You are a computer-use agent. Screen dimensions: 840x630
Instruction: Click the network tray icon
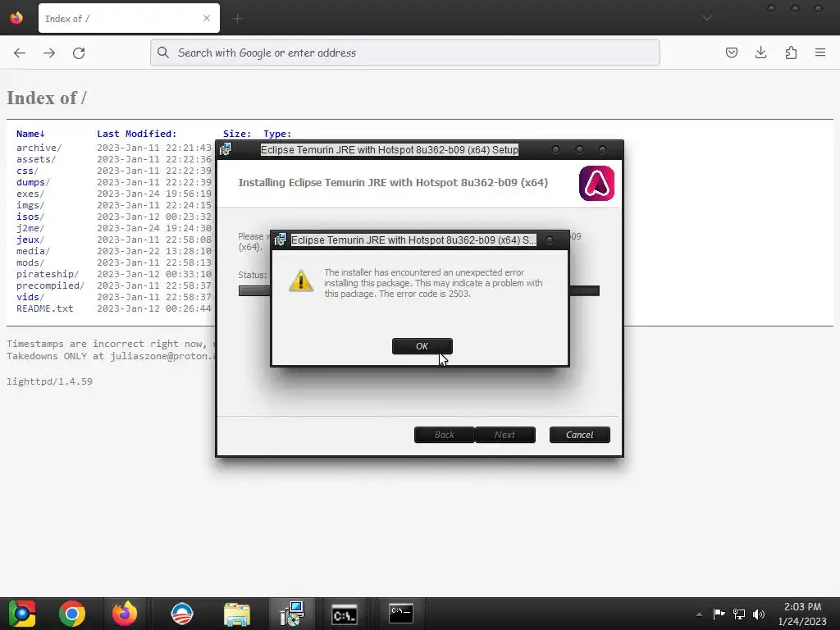pyautogui.click(x=739, y=614)
